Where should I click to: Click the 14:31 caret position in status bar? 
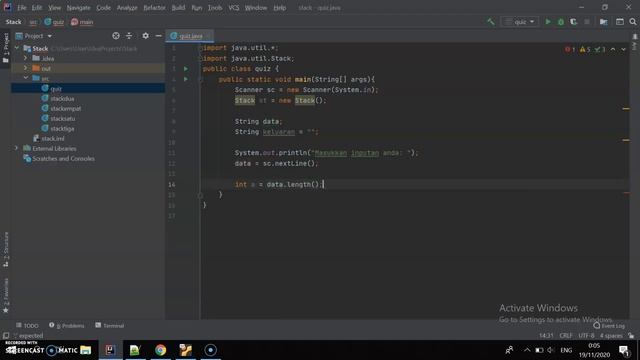[x=546, y=336]
